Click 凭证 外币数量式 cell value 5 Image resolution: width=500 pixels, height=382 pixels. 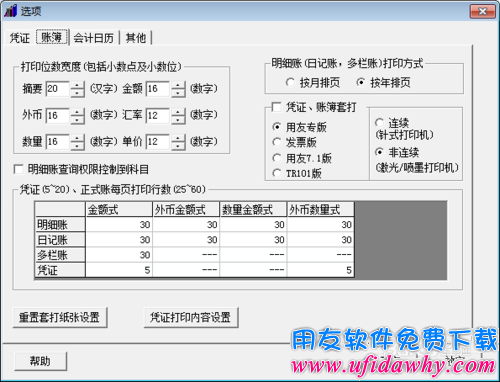point(321,270)
